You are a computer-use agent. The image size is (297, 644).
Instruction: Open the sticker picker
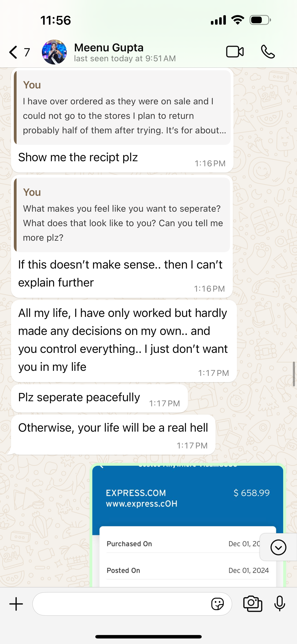217,604
